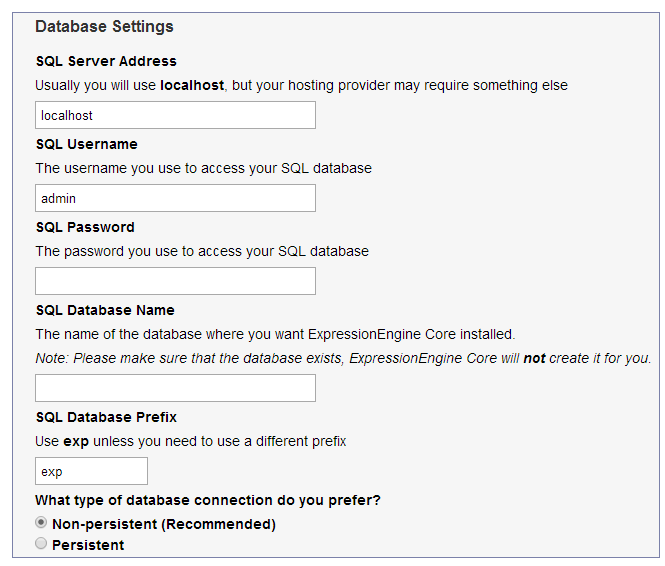Click the "Persistent" option label text

[88, 545]
